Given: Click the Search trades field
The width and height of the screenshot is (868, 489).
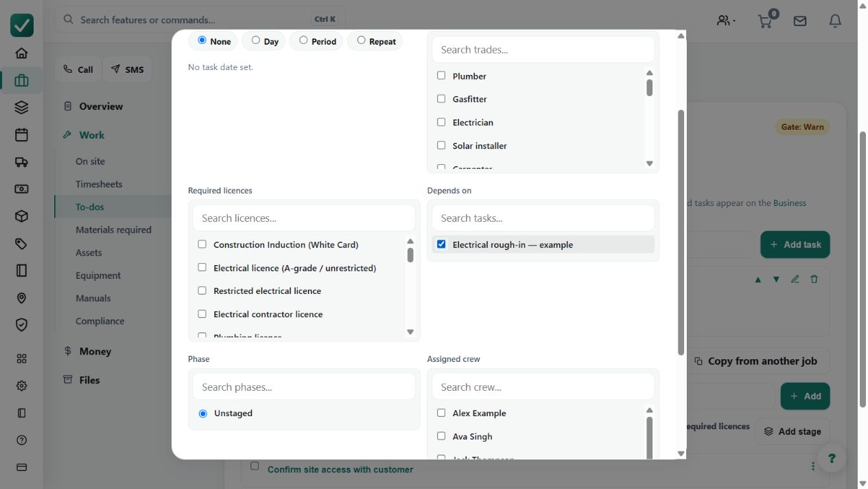Looking at the screenshot, I should click(x=543, y=49).
